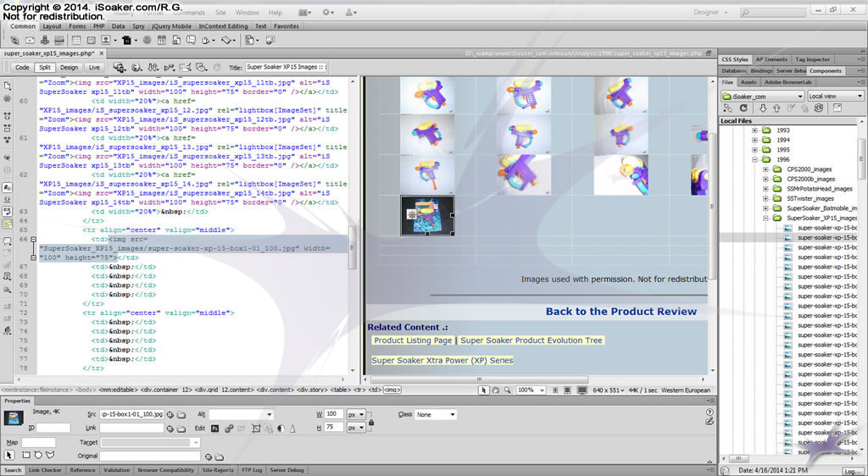Select the Pointer Hotspot tool
Screen dimensions: 868x476
coord(9,456)
